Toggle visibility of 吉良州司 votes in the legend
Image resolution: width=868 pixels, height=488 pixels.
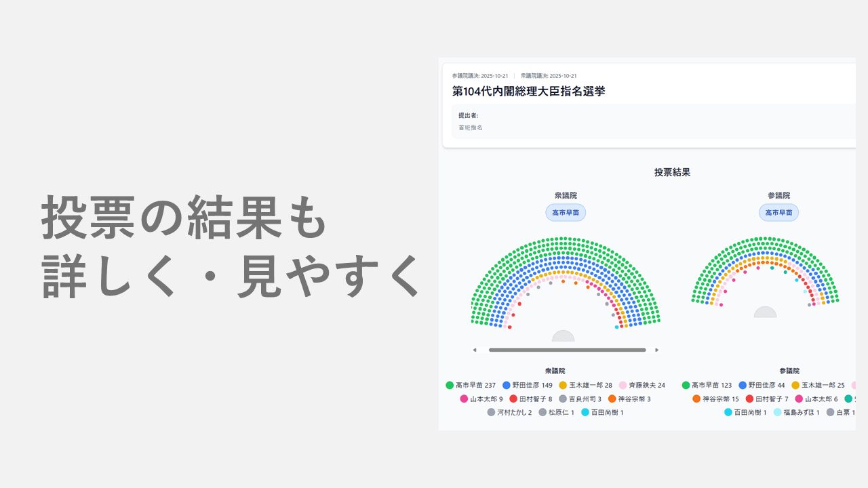click(x=564, y=399)
